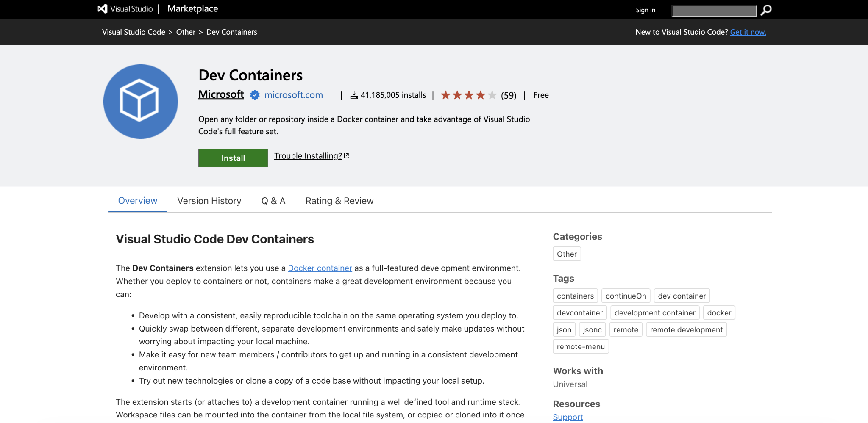This screenshot has width=868, height=423.
Task: Click the Get it now link
Action: click(x=748, y=32)
